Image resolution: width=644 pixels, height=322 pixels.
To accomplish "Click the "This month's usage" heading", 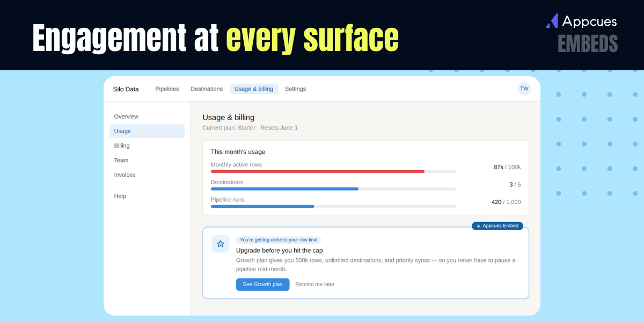I will click(238, 152).
